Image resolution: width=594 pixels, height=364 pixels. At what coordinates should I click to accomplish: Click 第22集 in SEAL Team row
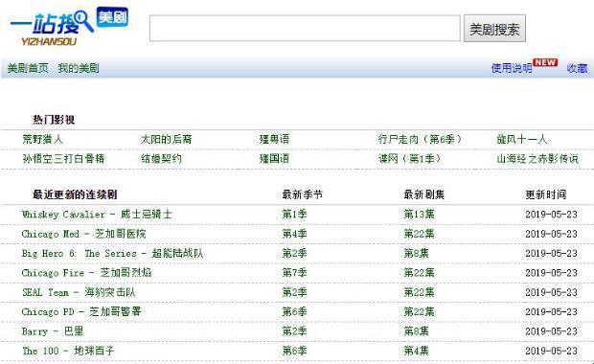[x=419, y=292]
